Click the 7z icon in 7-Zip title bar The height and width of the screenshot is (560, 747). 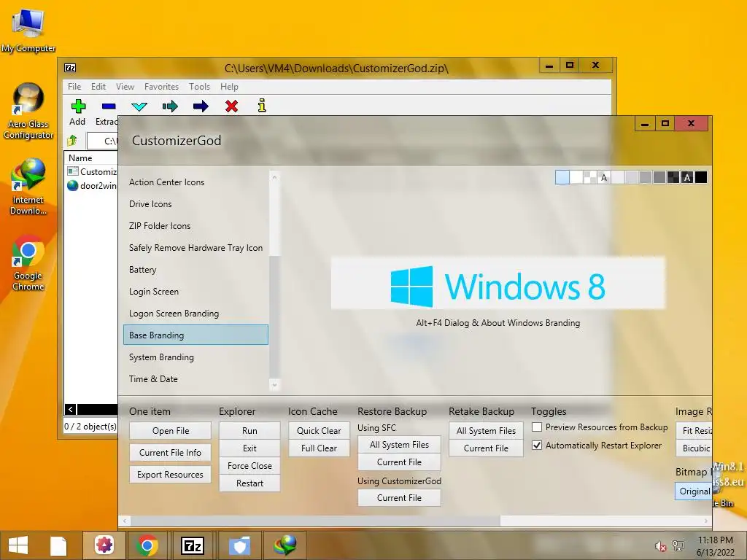pos(70,68)
